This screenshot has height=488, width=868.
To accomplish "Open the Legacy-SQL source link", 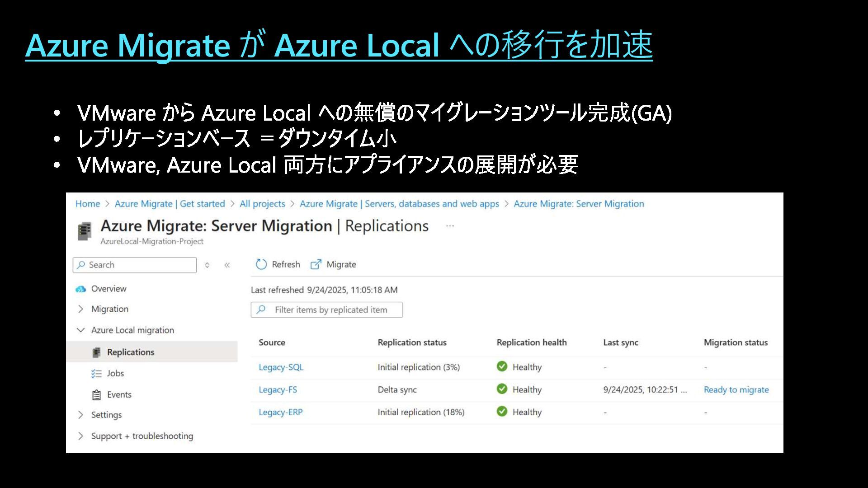I will 281,367.
